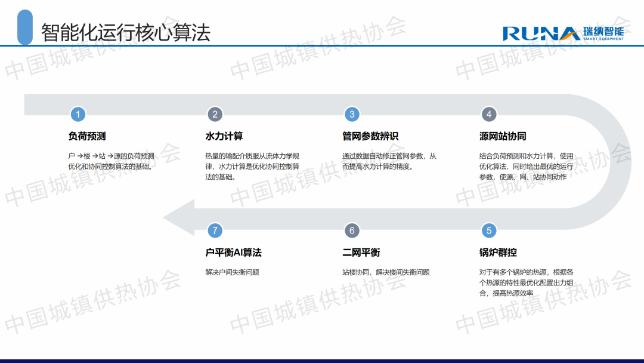Click the number 2 step circle
This screenshot has height=363, width=644.
tap(215, 114)
